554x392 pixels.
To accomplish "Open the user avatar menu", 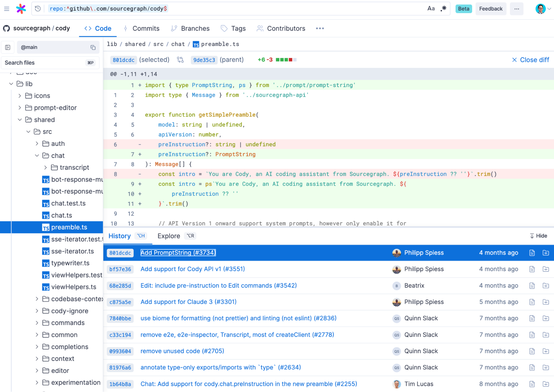I will pyautogui.click(x=543, y=9).
